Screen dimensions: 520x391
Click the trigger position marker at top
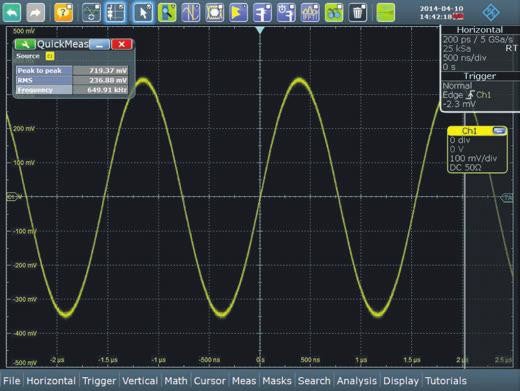(260, 30)
